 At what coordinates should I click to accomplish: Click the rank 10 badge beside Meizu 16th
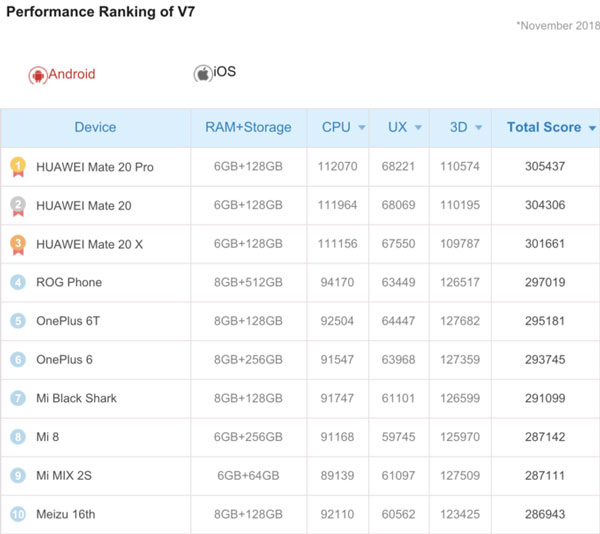17,514
